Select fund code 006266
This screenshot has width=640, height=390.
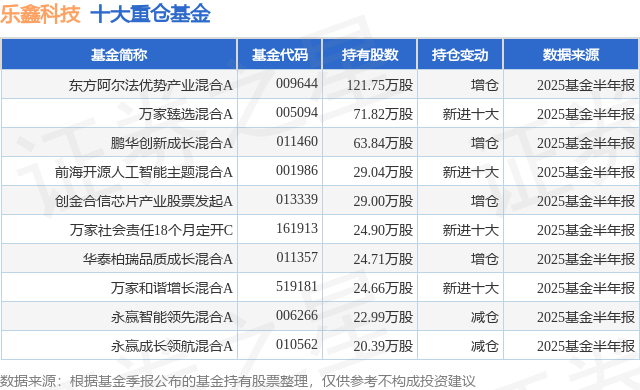pyautogui.click(x=297, y=316)
